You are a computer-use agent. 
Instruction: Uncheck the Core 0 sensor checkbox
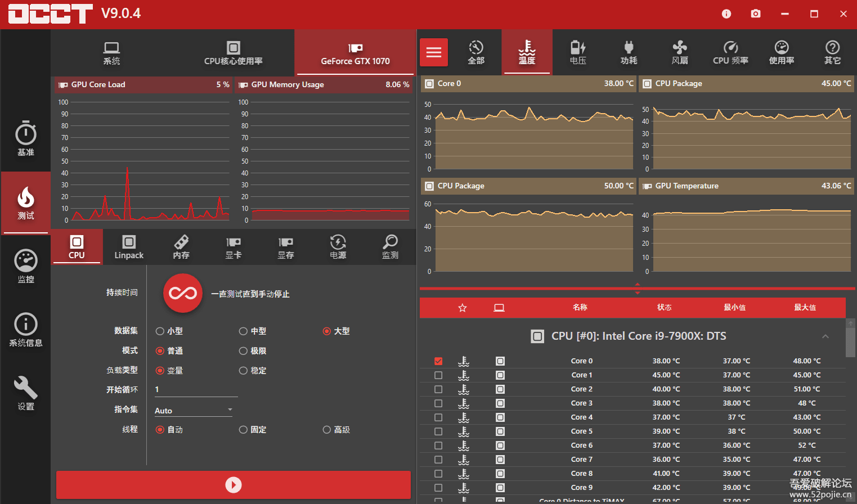438,361
